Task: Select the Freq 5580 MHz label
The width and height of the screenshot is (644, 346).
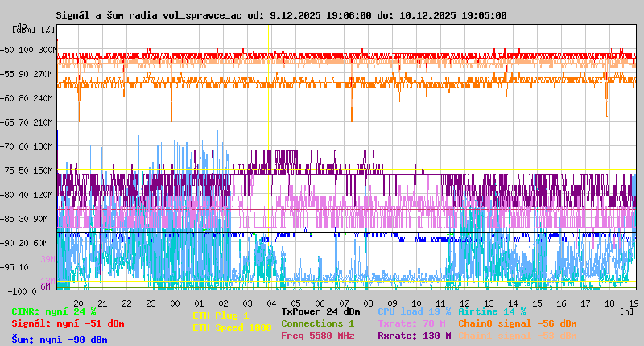Action: [x=317, y=336]
